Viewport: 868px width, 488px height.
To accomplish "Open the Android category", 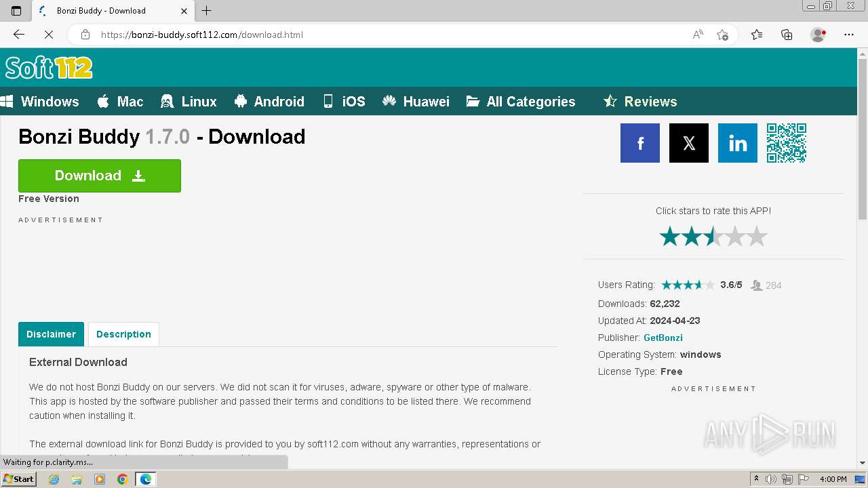I will coord(269,102).
